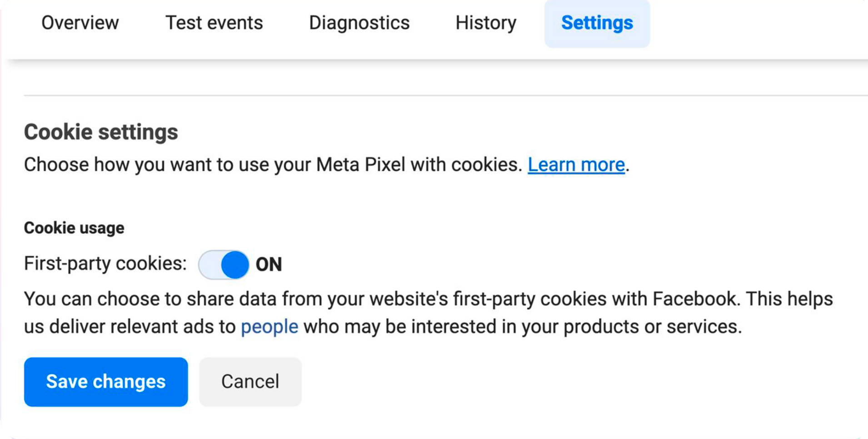The width and height of the screenshot is (868, 439).
Task: Click the Cookie usage subheading
Action: click(74, 228)
